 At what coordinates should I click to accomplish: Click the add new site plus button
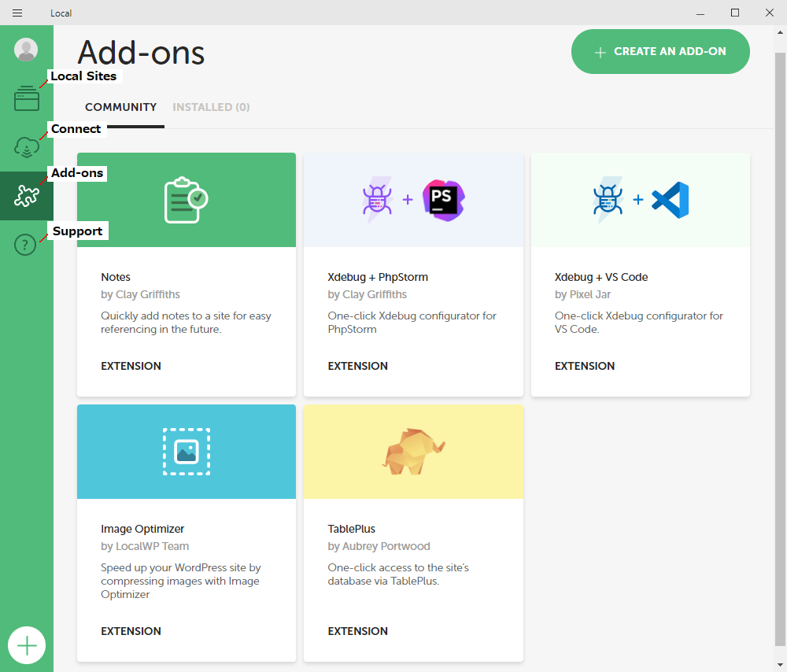tap(27, 645)
